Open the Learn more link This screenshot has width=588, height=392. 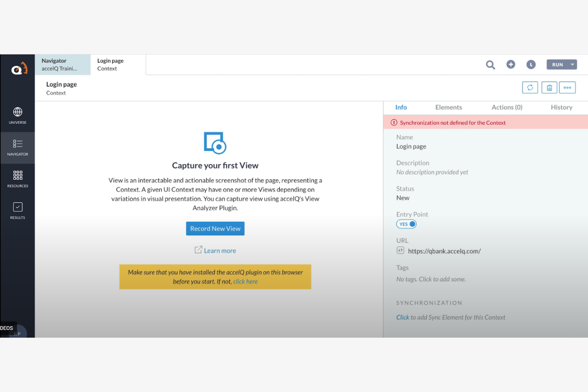(220, 251)
